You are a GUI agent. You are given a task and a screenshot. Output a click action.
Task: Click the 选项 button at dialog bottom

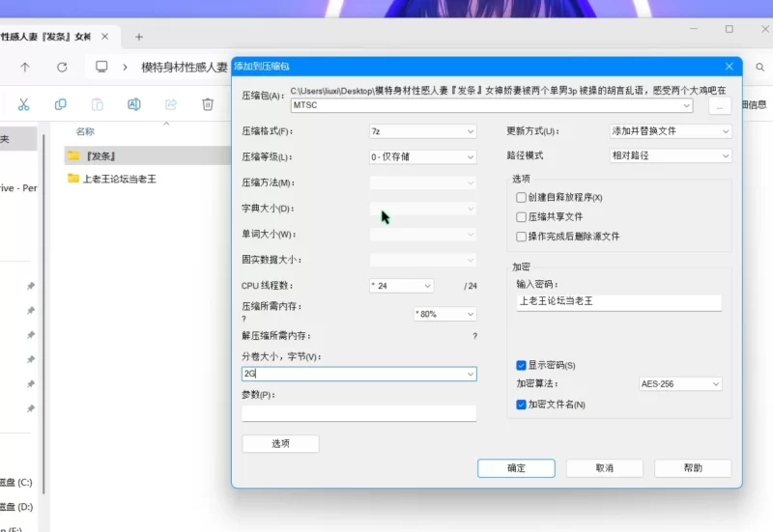280,443
